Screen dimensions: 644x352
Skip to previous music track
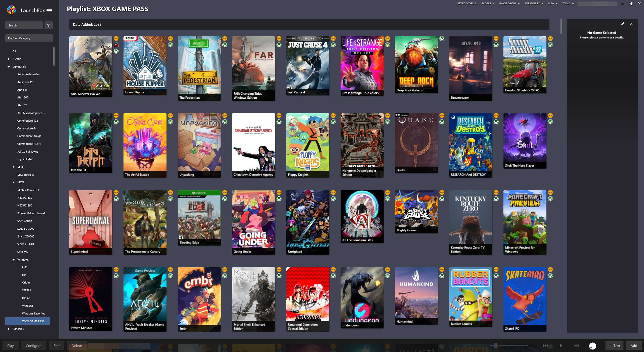pyautogui.click(x=545, y=346)
